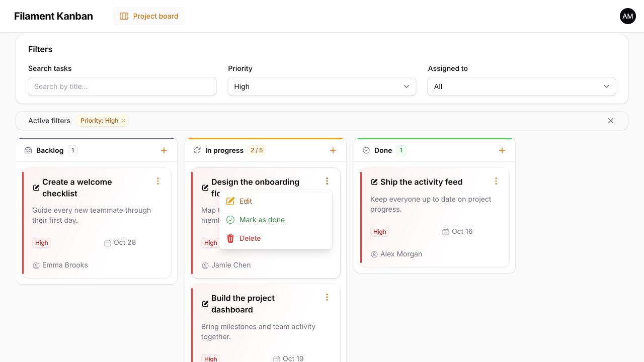This screenshot has height=362, width=644.
Task: Remove the Priority: High filter chip
Action: tap(123, 121)
